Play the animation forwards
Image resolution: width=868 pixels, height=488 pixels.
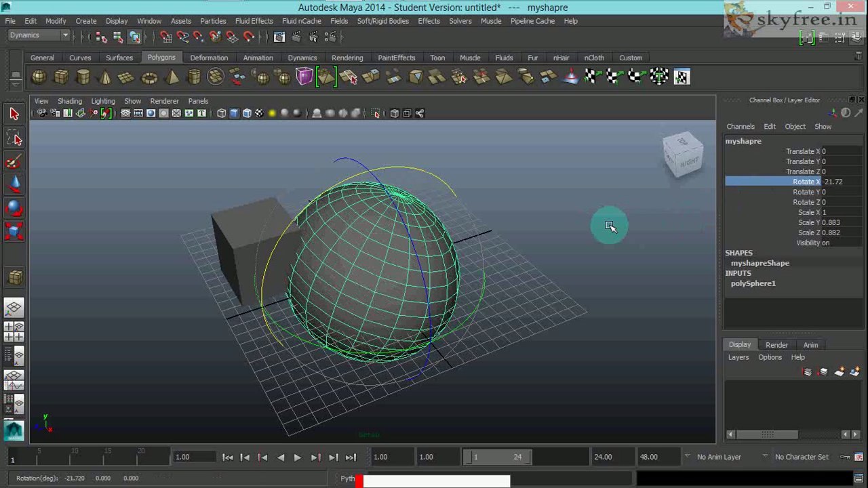click(298, 457)
